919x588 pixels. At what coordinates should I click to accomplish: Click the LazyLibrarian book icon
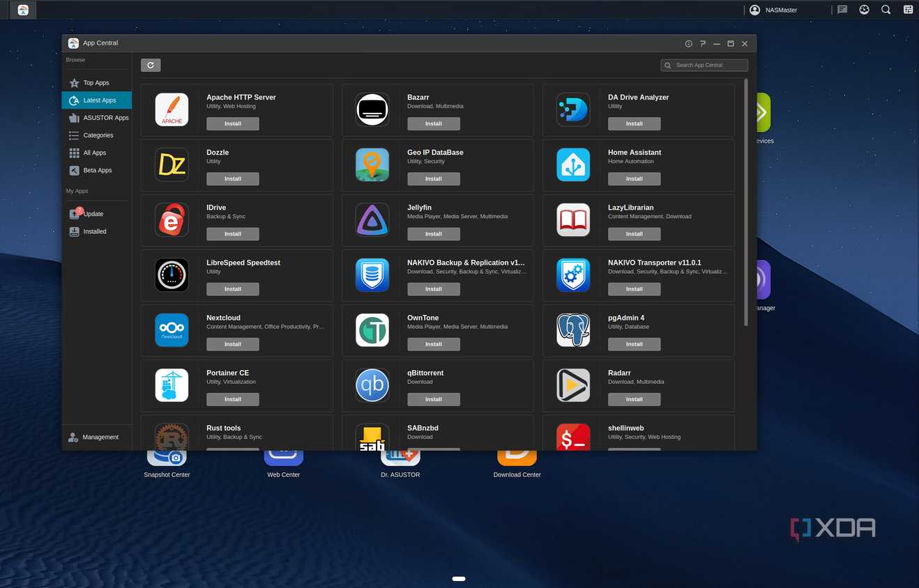pyautogui.click(x=573, y=219)
